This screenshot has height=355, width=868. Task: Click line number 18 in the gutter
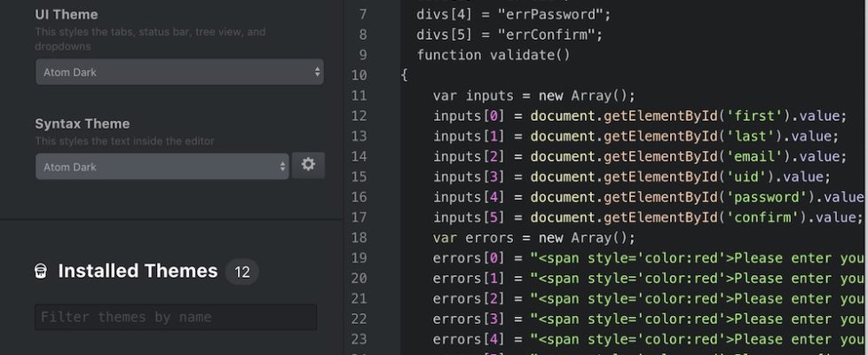pos(359,238)
